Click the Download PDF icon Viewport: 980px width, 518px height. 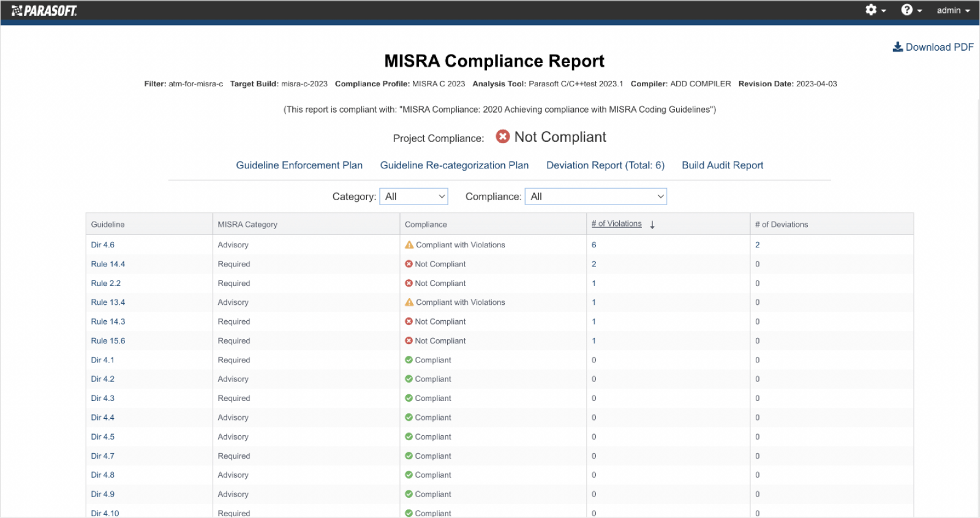(x=897, y=47)
